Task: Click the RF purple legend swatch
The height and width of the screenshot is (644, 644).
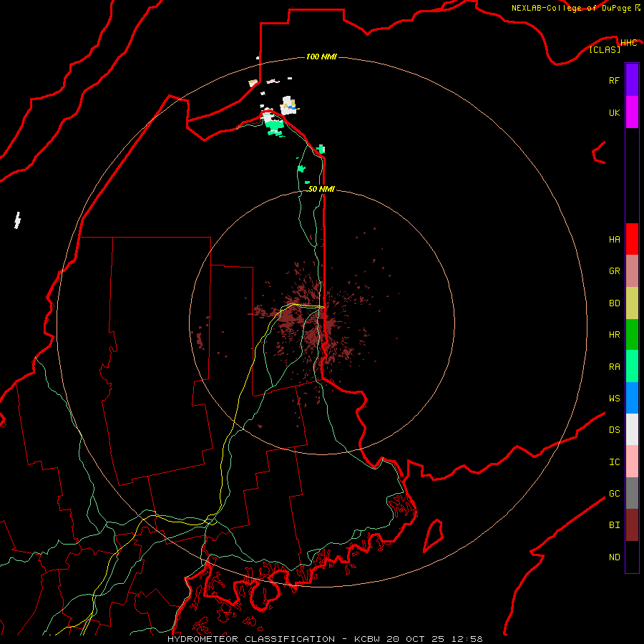Action: (x=632, y=80)
